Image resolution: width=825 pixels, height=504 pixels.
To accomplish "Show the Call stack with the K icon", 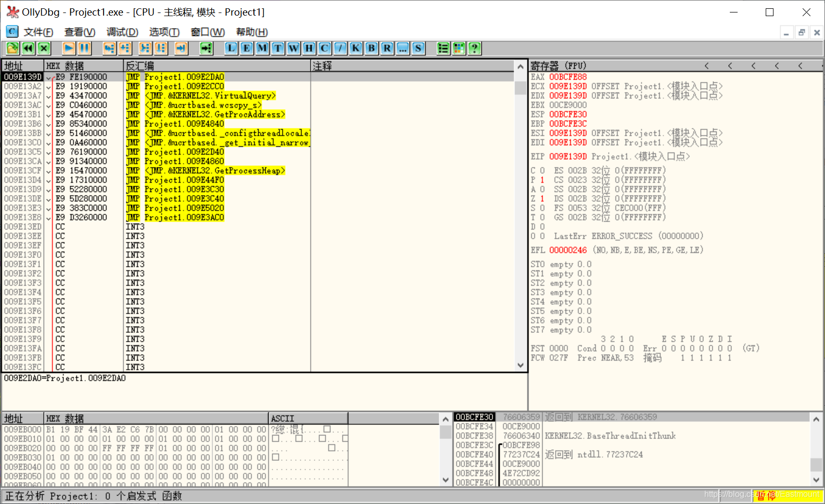I will (x=356, y=48).
